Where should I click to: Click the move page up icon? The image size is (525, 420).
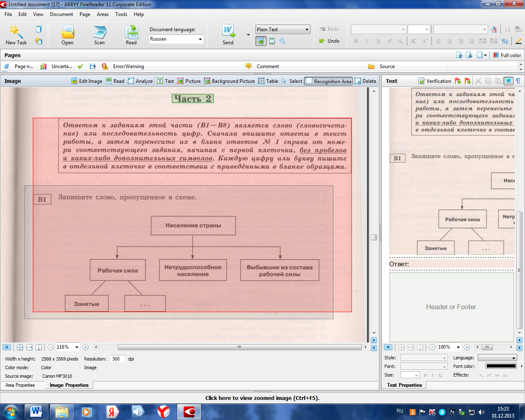click(x=459, y=55)
